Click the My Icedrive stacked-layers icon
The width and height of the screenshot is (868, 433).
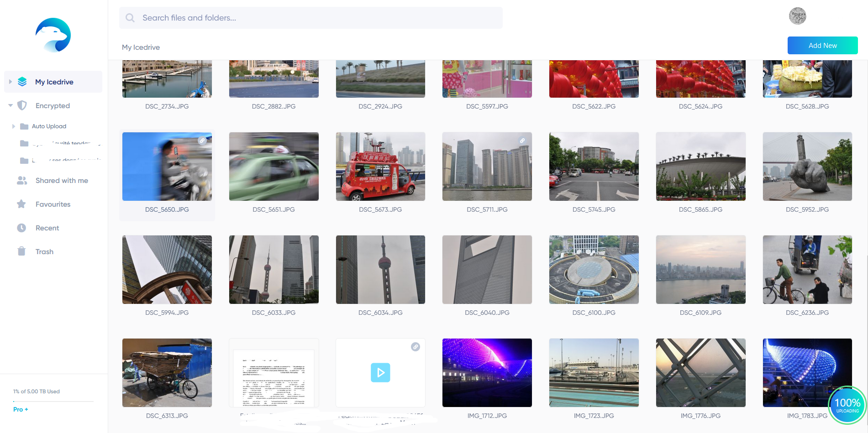22,81
